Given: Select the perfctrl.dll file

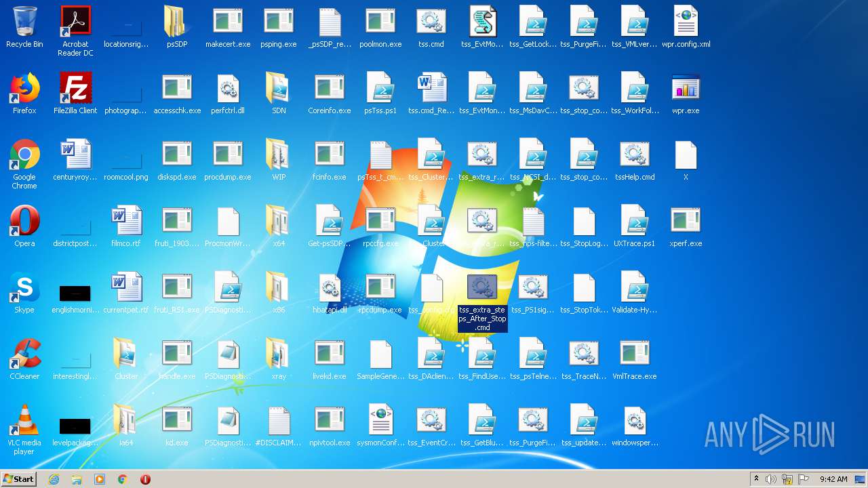Looking at the screenshot, I should tap(228, 94).
